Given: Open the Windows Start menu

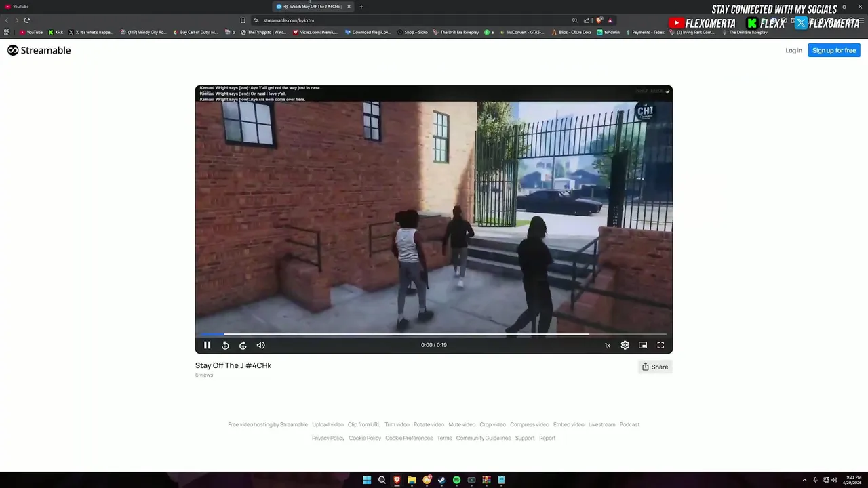Looking at the screenshot, I should coord(367,480).
